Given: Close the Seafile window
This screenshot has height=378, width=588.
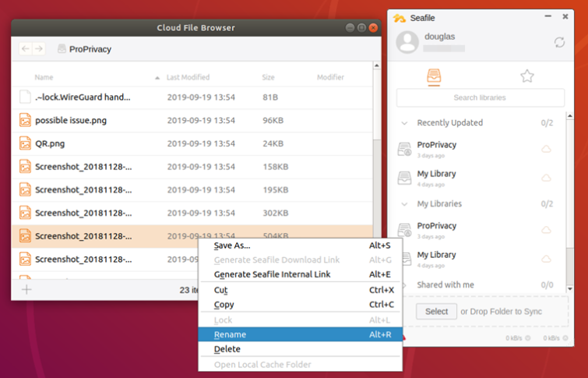Looking at the screenshot, I should click(565, 16).
